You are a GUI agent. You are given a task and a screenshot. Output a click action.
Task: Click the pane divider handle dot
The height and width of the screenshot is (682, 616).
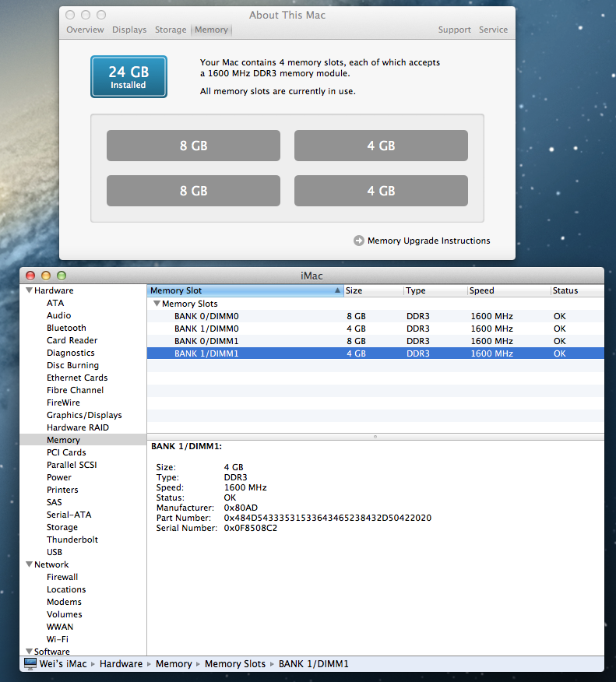click(x=375, y=436)
